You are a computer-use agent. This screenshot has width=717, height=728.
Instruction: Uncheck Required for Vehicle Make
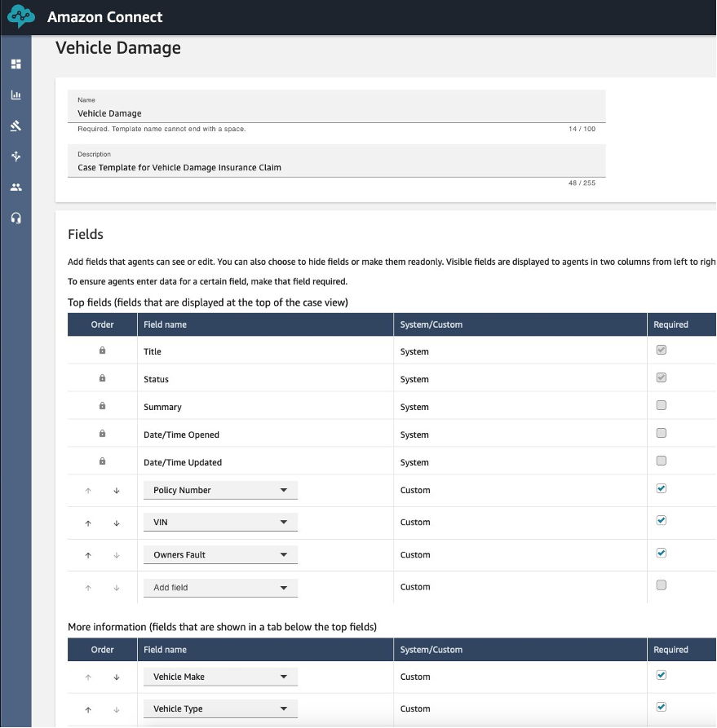[662, 675]
